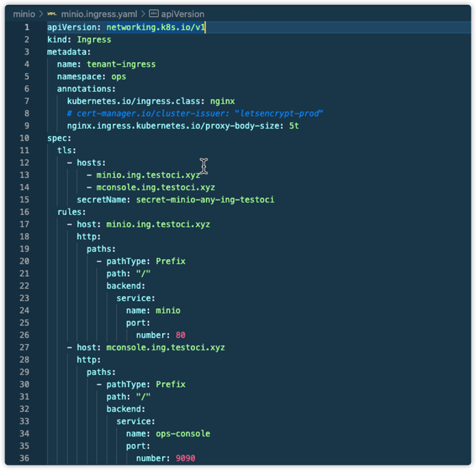Click the commented cert-manager cluster-issuer line
This screenshot has width=476, height=470.
[195, 114]
